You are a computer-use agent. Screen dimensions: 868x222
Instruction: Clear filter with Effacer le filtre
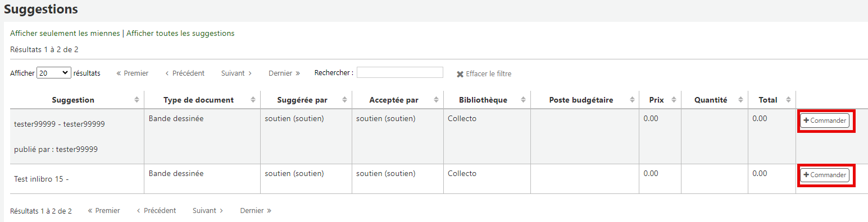484,74
